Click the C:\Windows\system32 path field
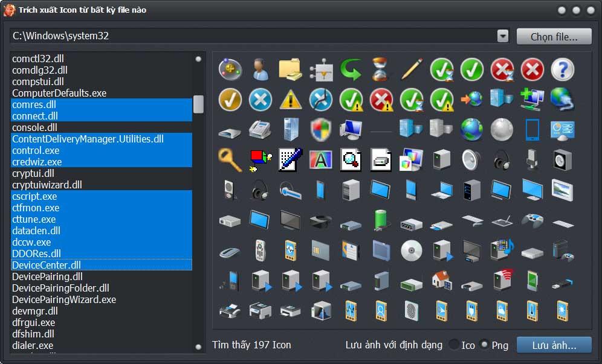The height and width of the screenshot is (364, 602). [253, 36]
